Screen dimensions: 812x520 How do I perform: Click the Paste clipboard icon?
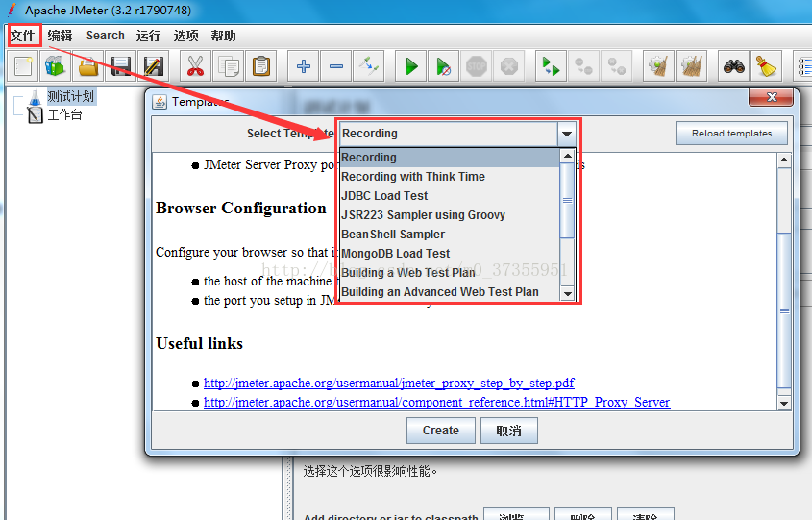click(x=261, y=66)
